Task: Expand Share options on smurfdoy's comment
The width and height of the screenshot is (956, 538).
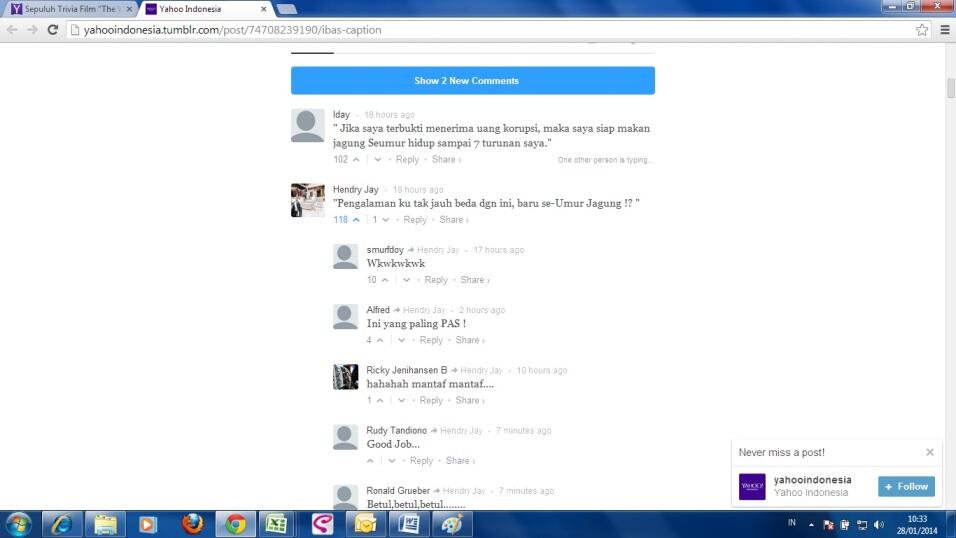Action: [475, 280]
